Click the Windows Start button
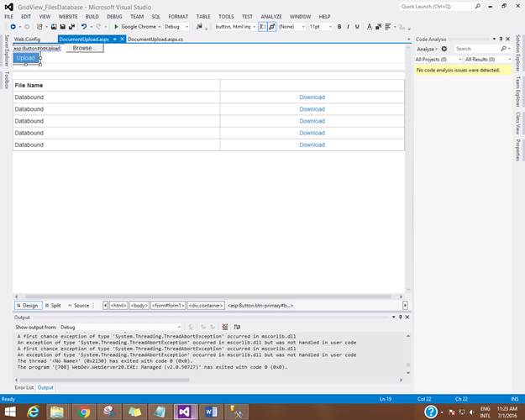This screenshot has height=420, width=525. pyautogui.click(x=10, y=412)
